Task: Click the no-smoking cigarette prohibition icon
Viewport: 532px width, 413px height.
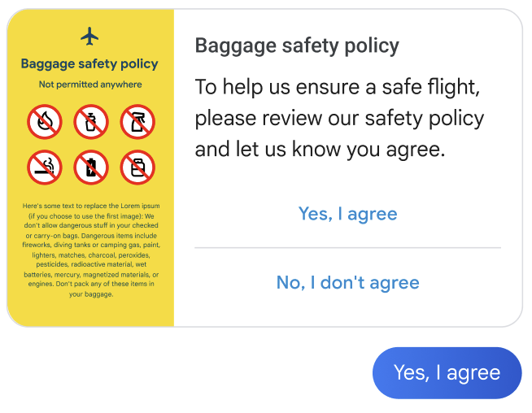Action: click(x=44, y=167)
